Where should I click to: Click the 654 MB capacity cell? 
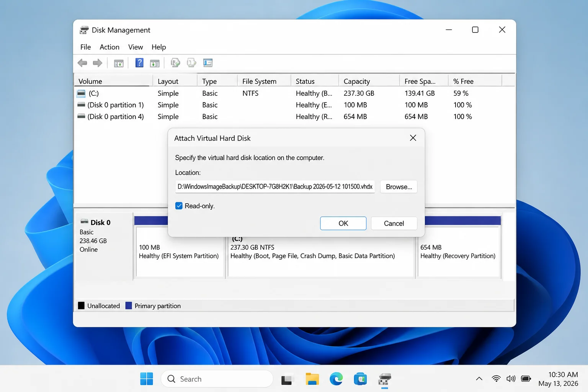point(355,116)
